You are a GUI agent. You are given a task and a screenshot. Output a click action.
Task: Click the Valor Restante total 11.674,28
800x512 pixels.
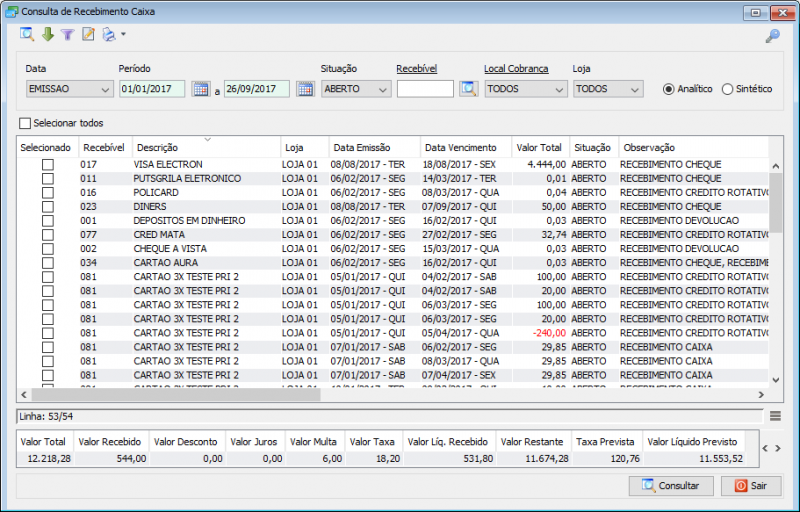pos(534,458)
